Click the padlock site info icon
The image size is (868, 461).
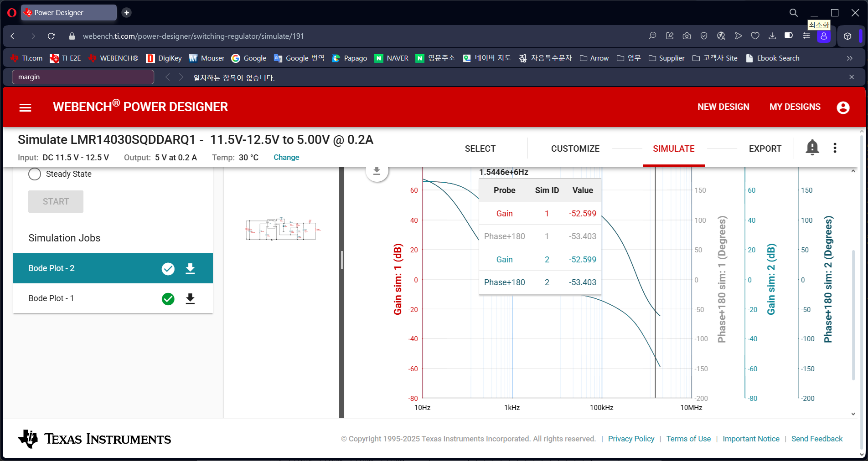tap(72, 36)
